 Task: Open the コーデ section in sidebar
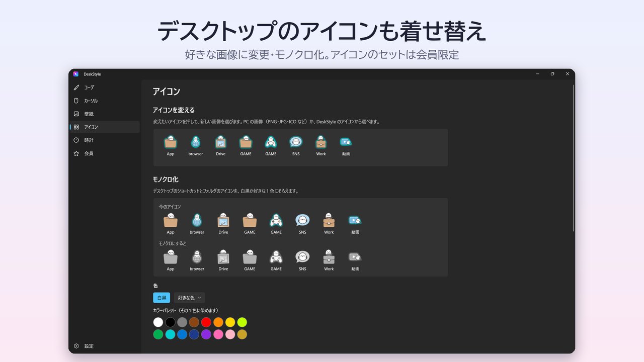105,87
